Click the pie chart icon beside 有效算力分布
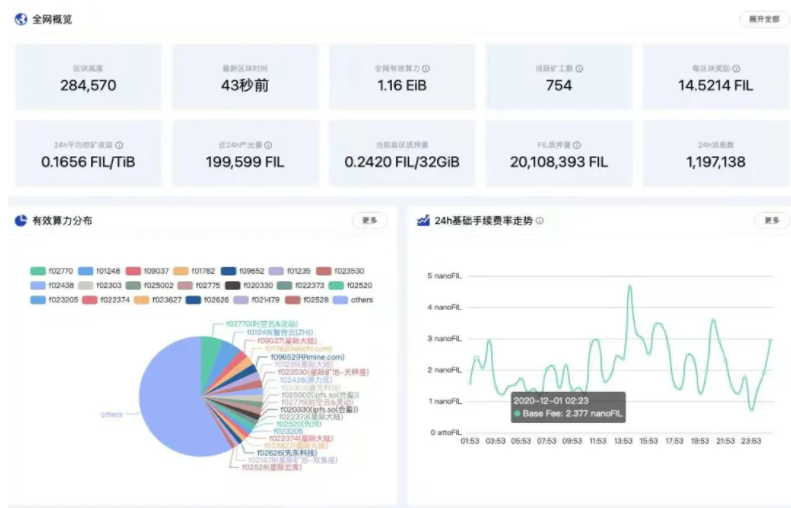This screenshot has width=791, height=508. [21, 220]
